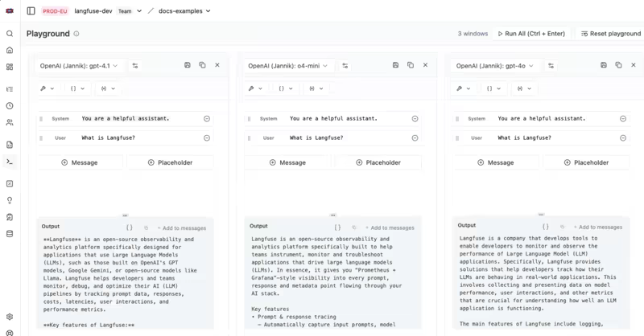
Task: Click the System role label in gpt-4.1 window
Action: pyautogui.click(x=60, y=118)
